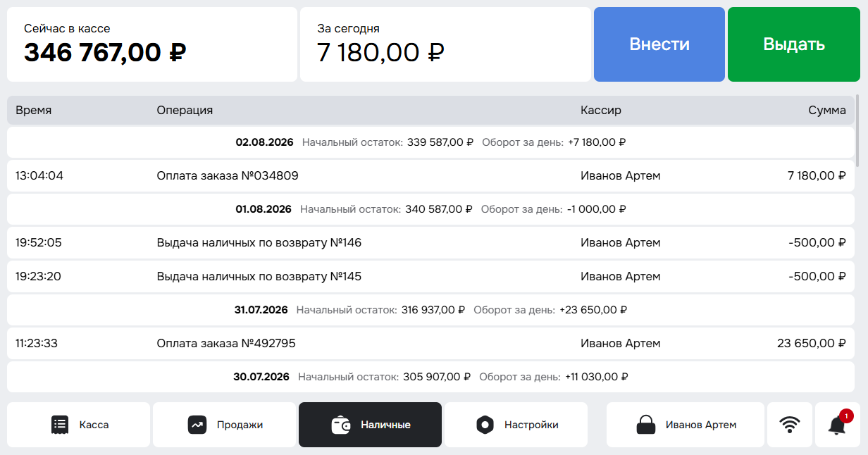Click the operations list scrollbar
Image resolution: width=868 pixels, height=455 pixels.
857,130
